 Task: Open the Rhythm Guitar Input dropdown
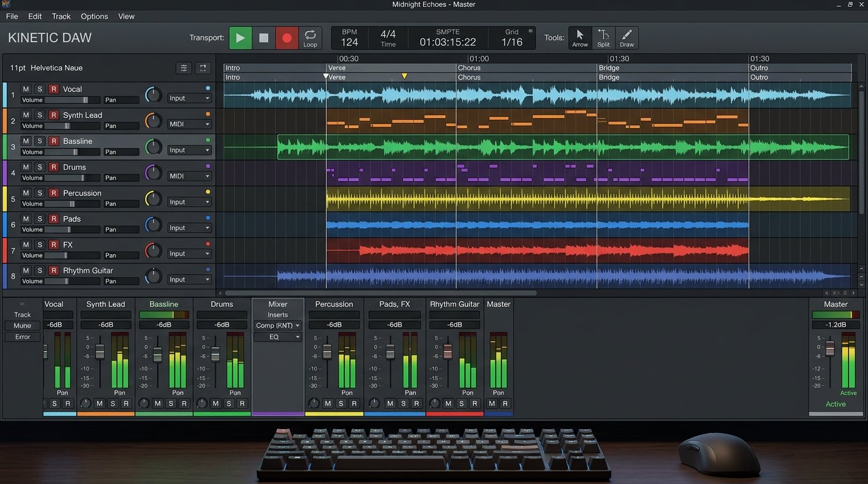coord(189,279)
